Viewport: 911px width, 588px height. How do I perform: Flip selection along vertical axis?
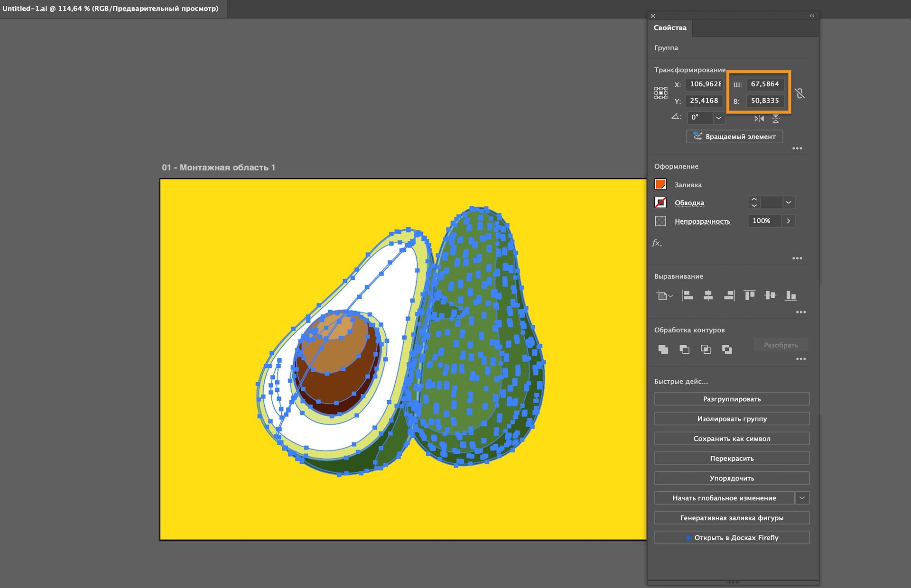776,119
